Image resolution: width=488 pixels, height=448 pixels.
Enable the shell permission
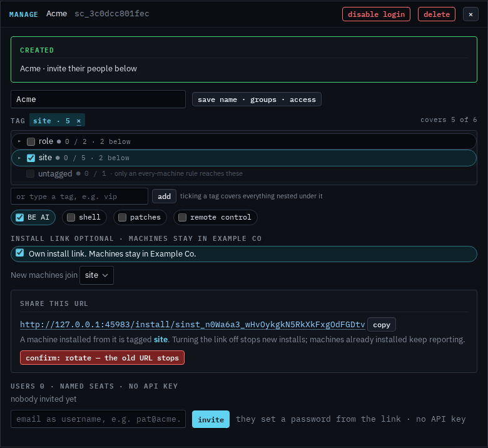(x=71, y=217)
